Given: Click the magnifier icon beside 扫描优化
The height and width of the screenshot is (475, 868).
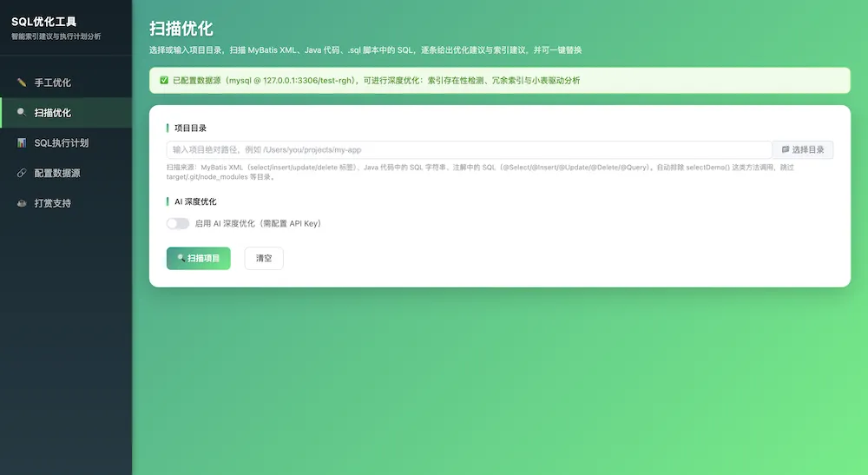Looking at the screenshot, I should click(22, 112).
